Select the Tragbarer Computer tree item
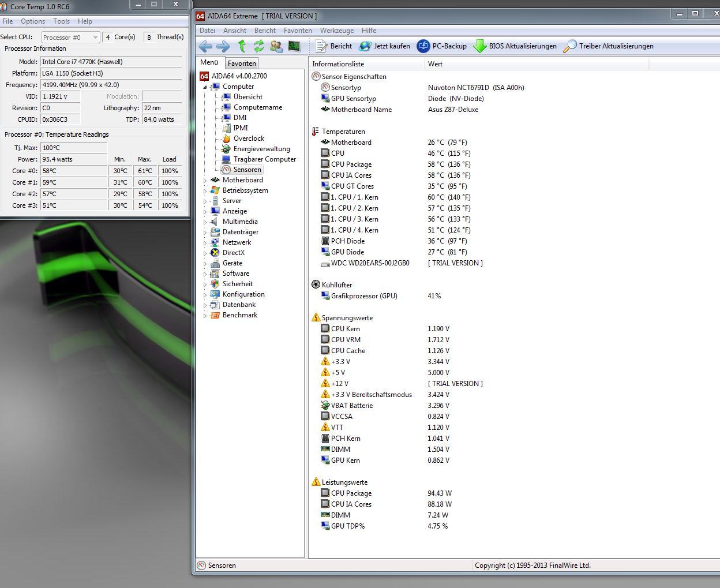 click(265, 159)
